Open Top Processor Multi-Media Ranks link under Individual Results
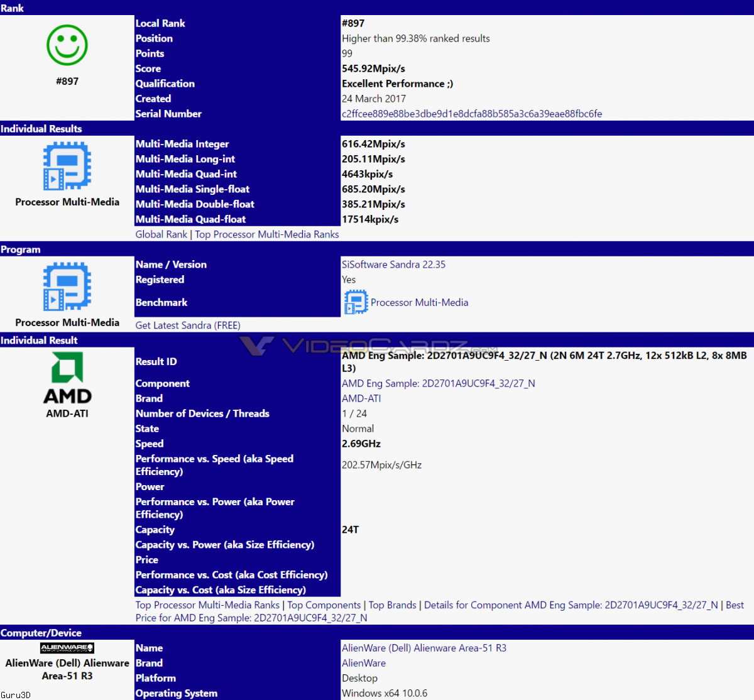 (267, 234)
